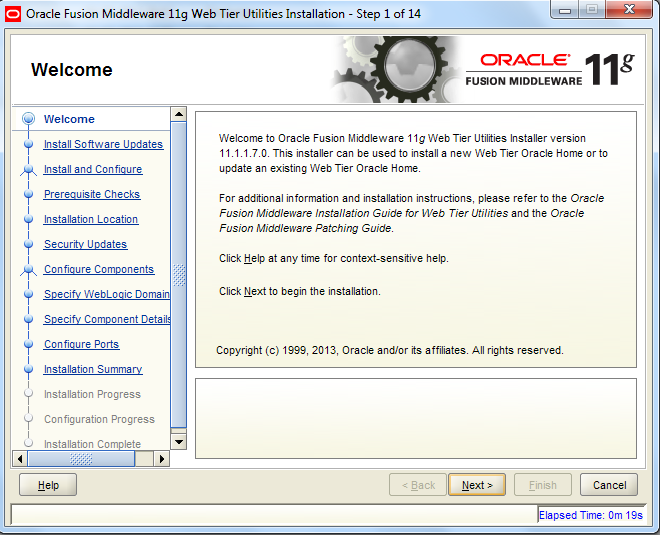This screenshot has width=660, height=535.
Task: Click the Security Updates step bullet
Action: [x=29, y=244]
